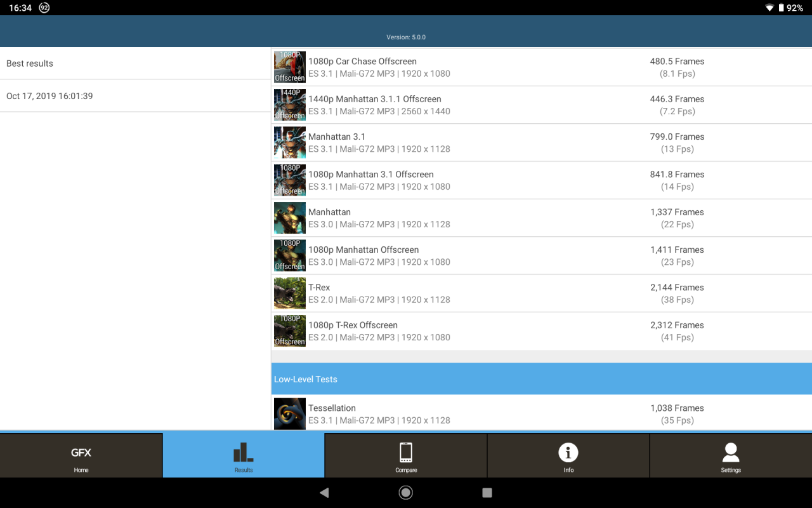Open the T-Rex test thumbnail
The image size is (812, 508).
pyautogui.click(x=290, y=293)
